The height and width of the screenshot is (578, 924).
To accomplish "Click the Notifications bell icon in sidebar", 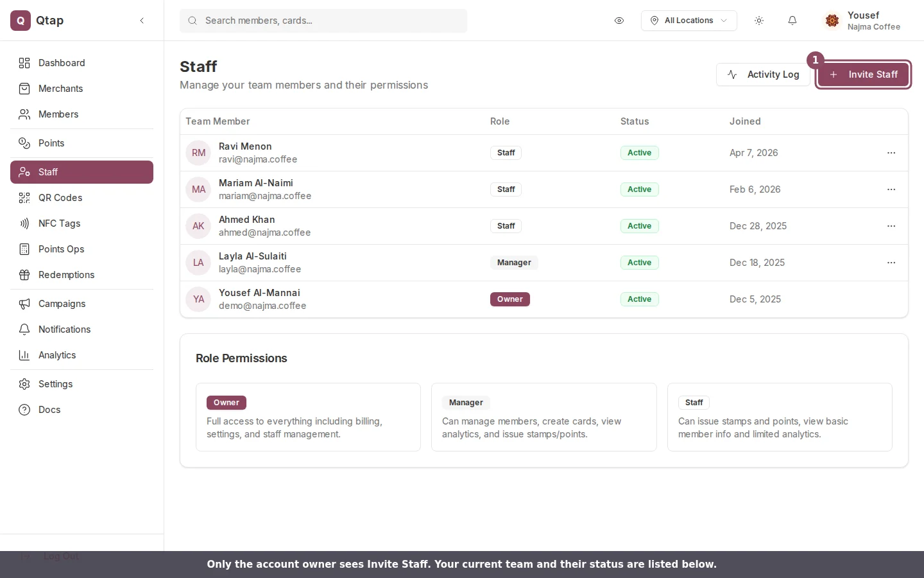I will click(24, 329).
